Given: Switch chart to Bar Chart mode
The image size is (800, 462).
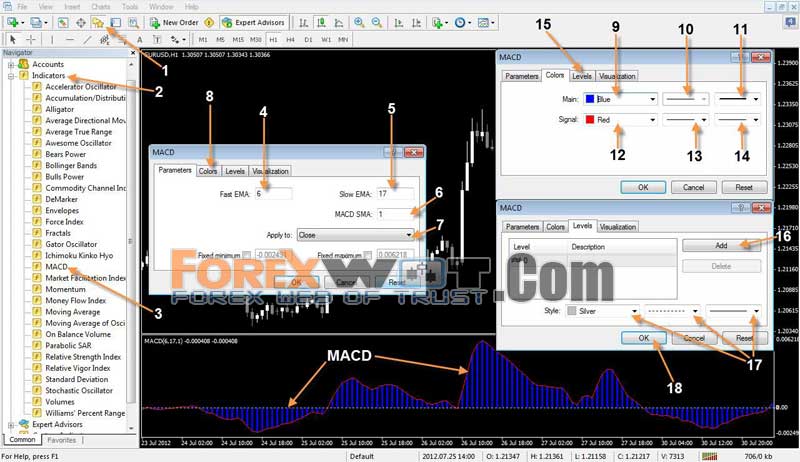Looking at the screenshot, I should tap(304, 22).
